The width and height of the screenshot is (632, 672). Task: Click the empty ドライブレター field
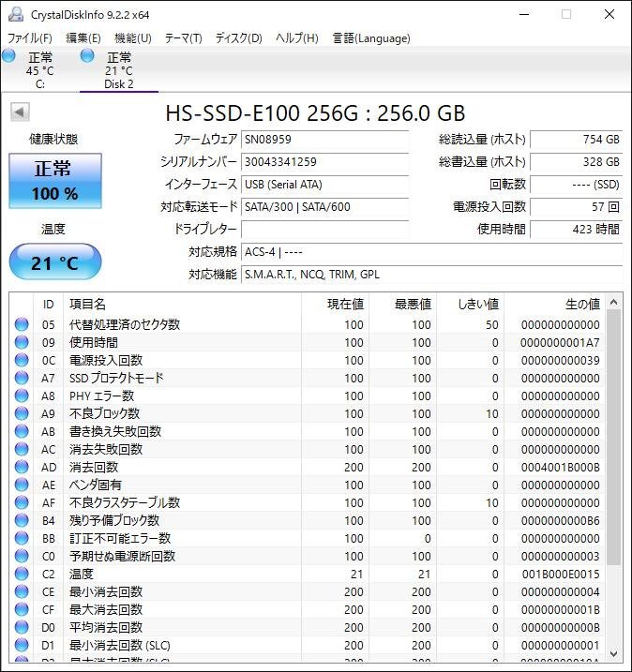tap(324, 230)
